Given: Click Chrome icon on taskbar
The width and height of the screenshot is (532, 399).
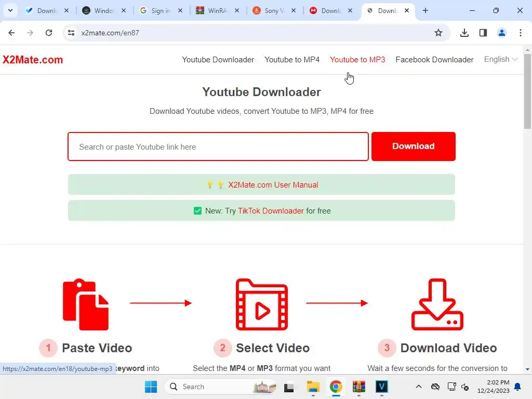Looking at the screenshot, I should (336, 387).
